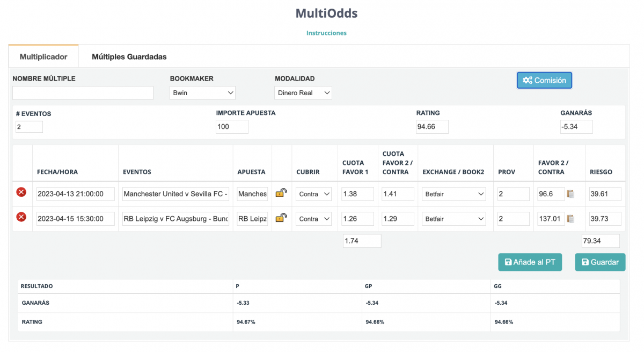Focus the Nombre Múltiple text field

(x=83, y=93)
